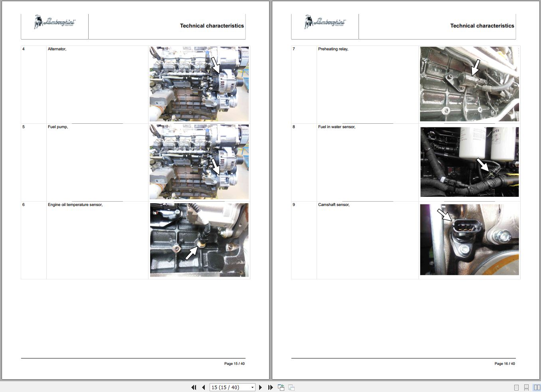Switch to single page layout

[516, 387]
